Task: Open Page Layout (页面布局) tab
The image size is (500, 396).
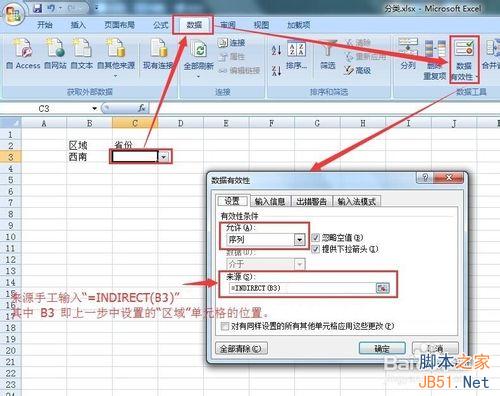Action: click(x=119, y=25)
